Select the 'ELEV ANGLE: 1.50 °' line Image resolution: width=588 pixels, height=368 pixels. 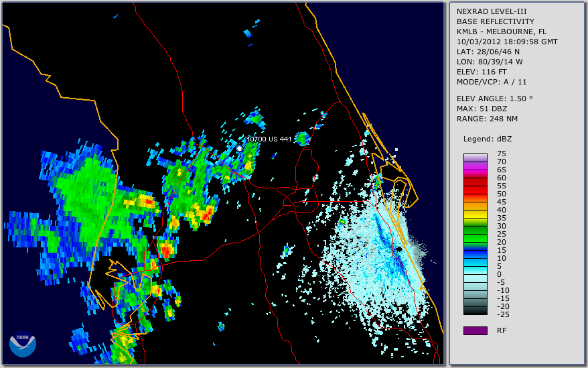point(494,99)
